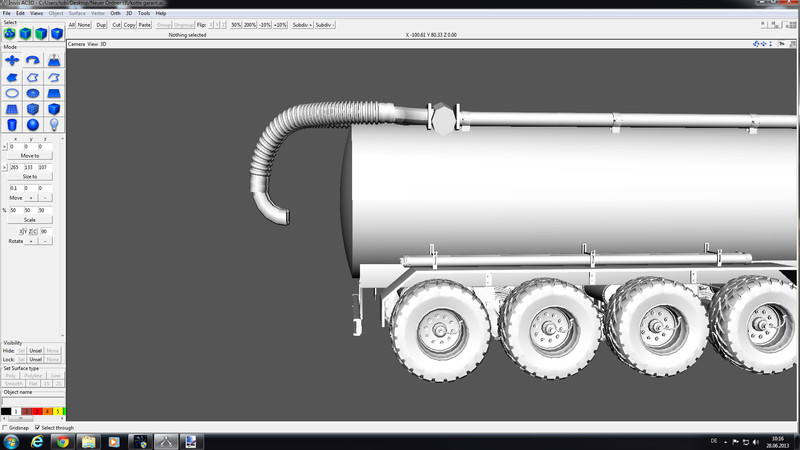Screen dimensions: 800x450
Task: Open the viewport View menu
Action: (92, 44)
